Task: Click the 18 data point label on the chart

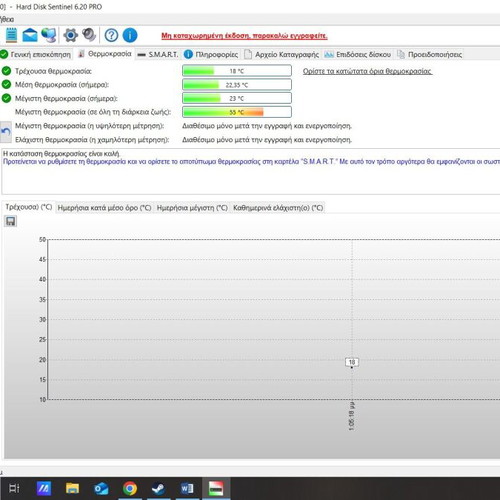Action: pyautogui.click(x=352, y=362)
